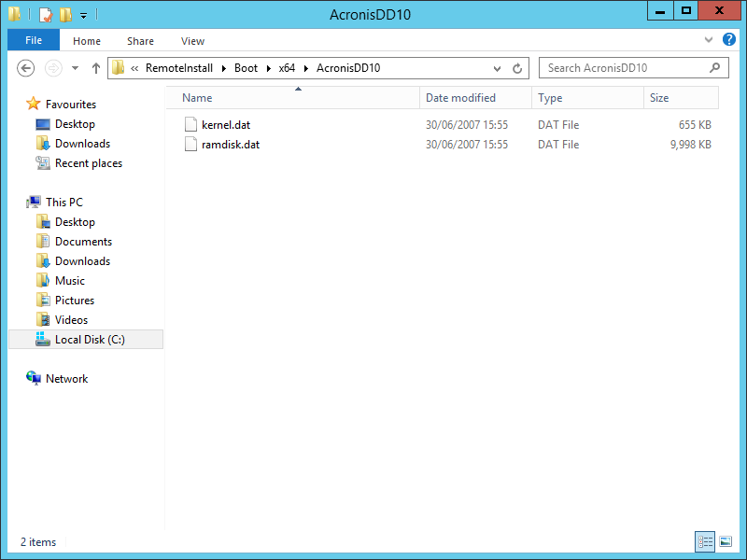Viewport: 747px width, 560px height.
Task: Open Desktop under This PC
Action: (x=75, y=222)
